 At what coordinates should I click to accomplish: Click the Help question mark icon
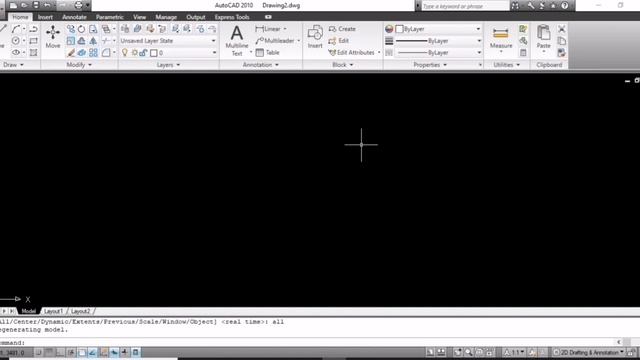(564, 6)
